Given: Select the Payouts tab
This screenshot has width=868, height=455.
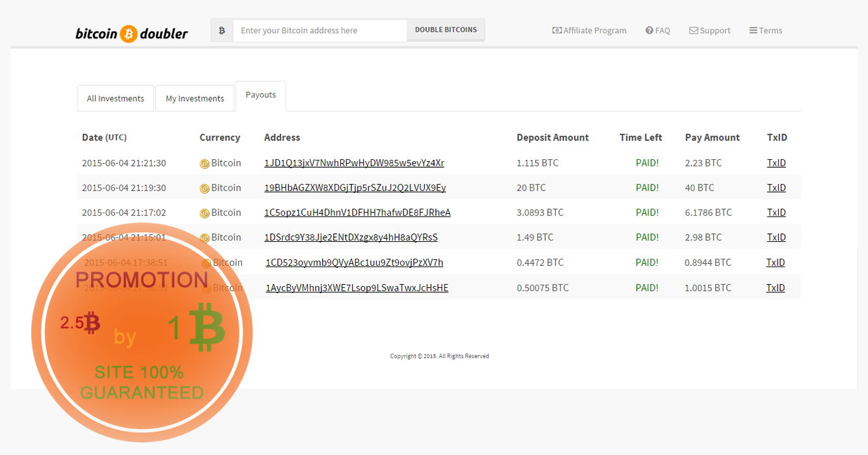Looking at the screenshot, I should [261, 96].
